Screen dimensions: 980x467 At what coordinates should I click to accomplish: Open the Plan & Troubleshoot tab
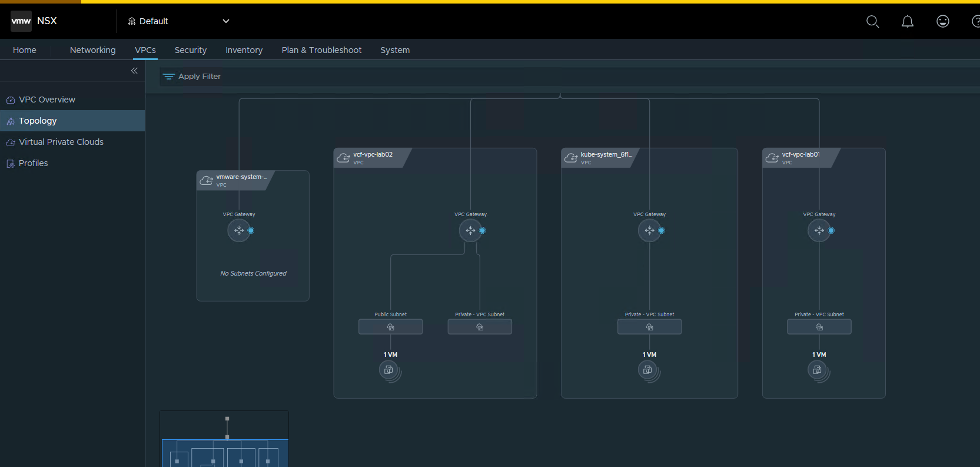321,50
